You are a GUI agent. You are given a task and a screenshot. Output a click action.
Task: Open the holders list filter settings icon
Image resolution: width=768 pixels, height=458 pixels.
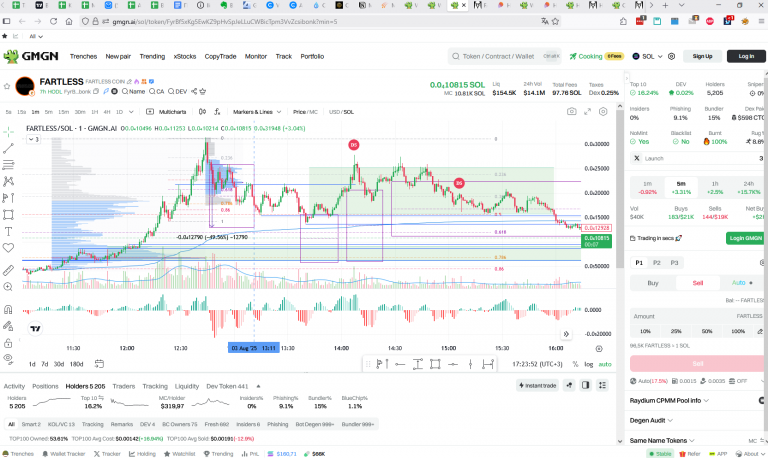coord(602,386)
